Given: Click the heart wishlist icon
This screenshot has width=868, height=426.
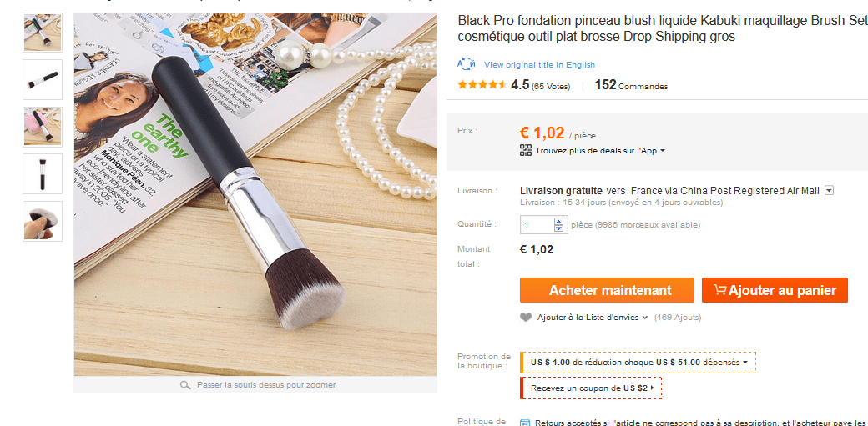Looking at the screenshot, I should [526, 317].
